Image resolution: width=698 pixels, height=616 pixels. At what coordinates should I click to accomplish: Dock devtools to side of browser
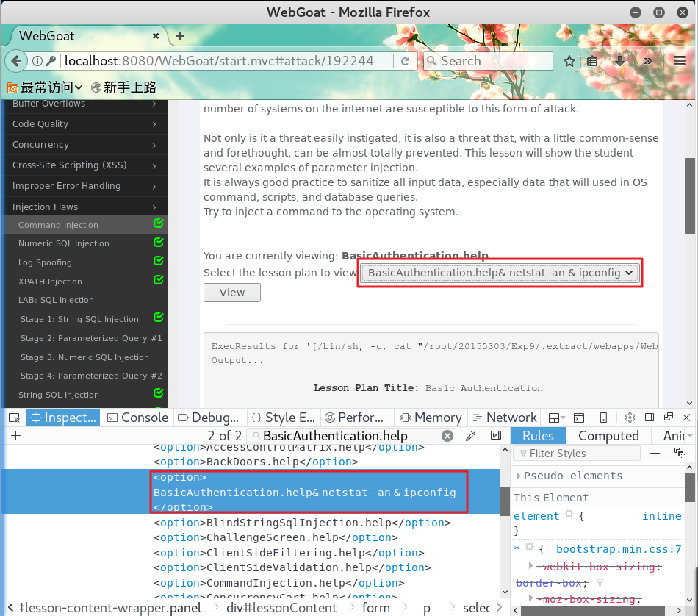tap(650, 418)
